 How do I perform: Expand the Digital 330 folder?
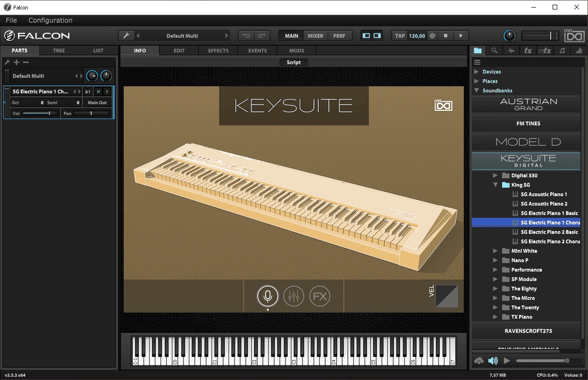point(495,175)
